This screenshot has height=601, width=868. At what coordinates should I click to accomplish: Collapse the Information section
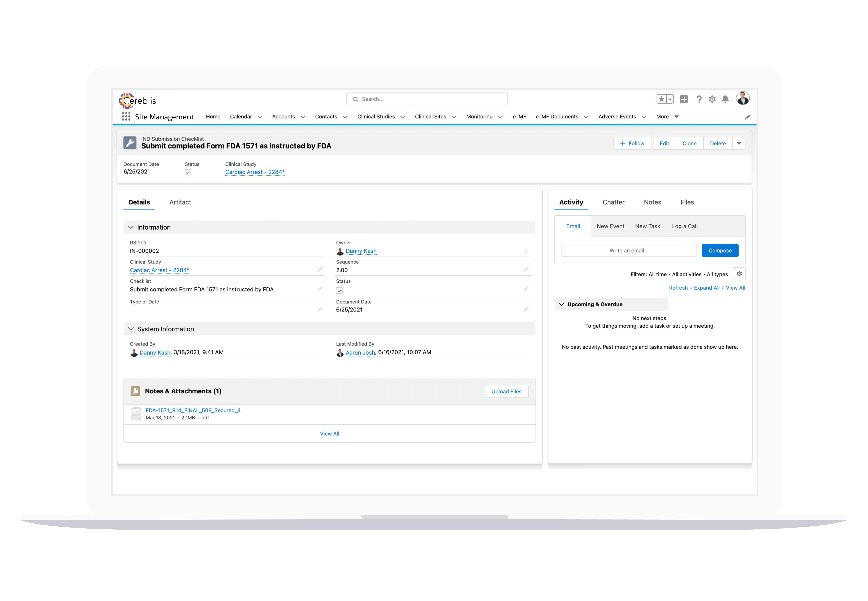click(131, 227)
